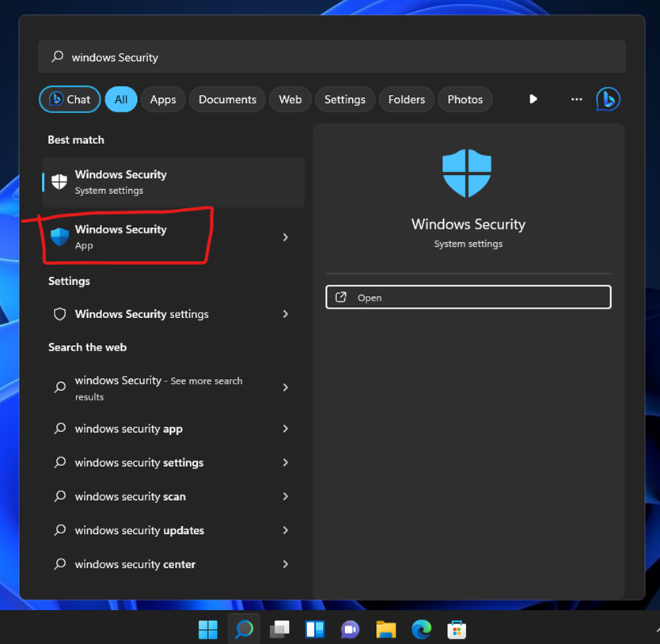This screenshot has width=660, height=644.
Task: Open Microsoft Store from the taskbar
Action: point(457,630)
